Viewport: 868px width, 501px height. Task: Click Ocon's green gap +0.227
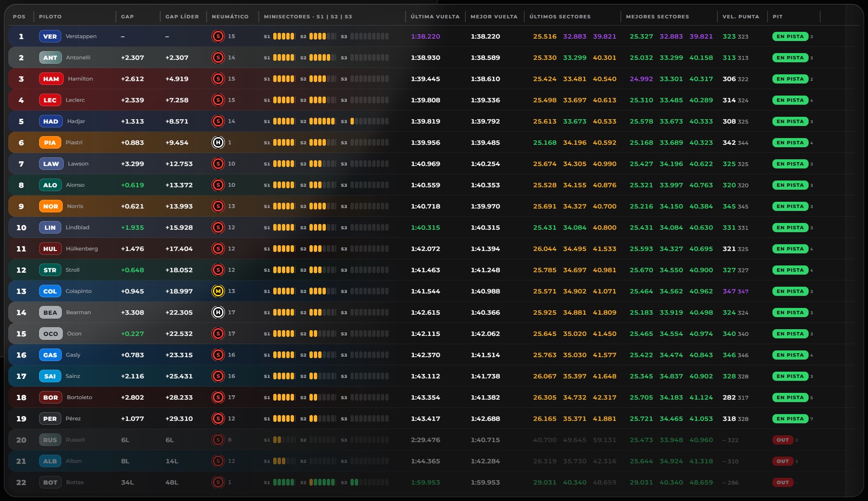(x=132, y=334)
